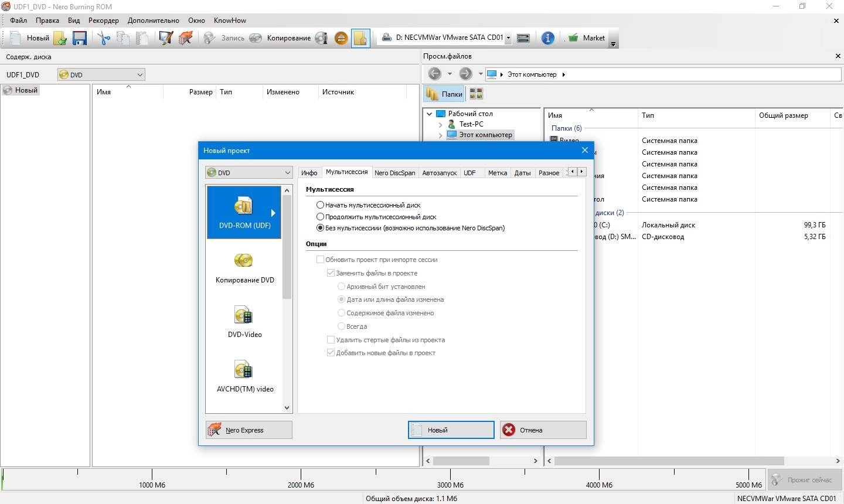The image size is (844, 504).
Task: Open the Market basket icon
Action: tap(573, 38)
